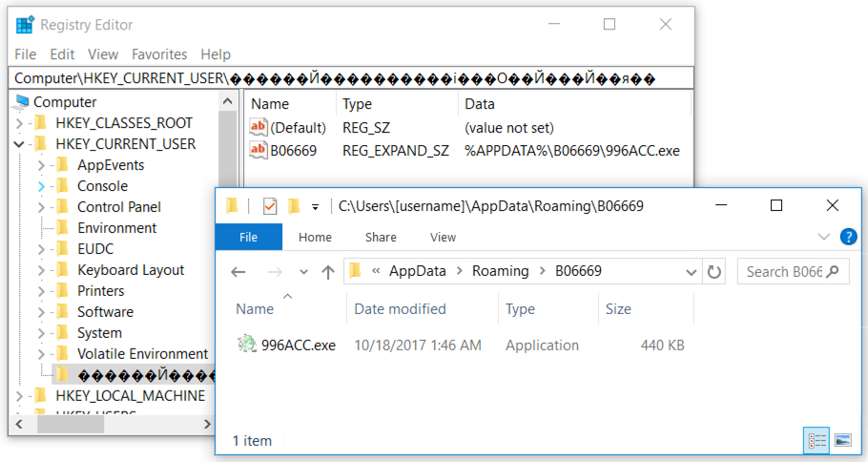Click the registry tree horizontal scroll-left arrow
This screenshot has height=462, width=868.
coord(19,425)
